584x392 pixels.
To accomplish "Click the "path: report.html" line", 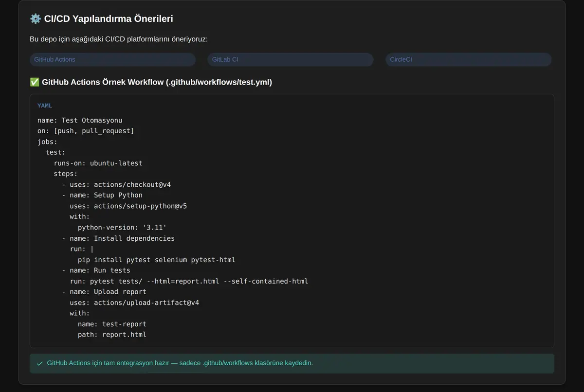I will pyautogui.click(x=112, y=335).
